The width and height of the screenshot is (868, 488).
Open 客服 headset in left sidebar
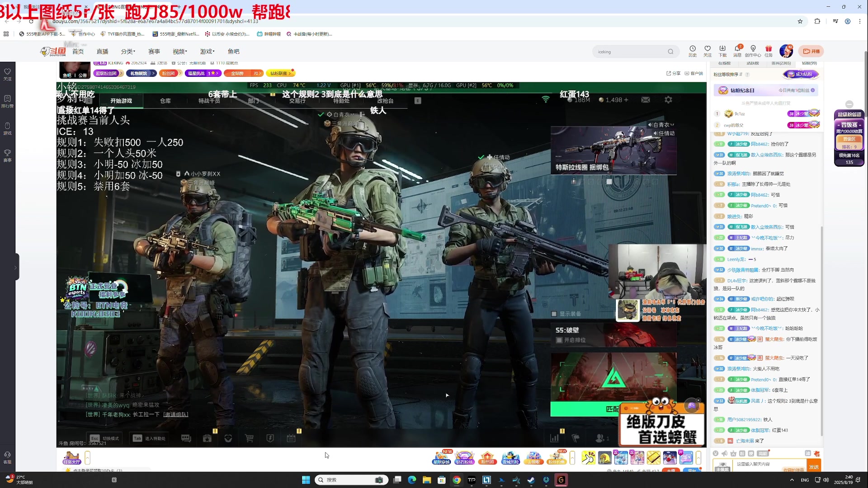8,457
